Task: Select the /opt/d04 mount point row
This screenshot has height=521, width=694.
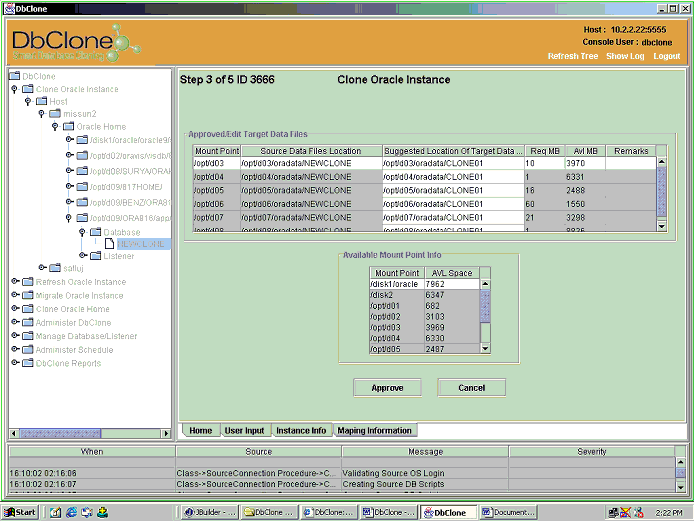Action: point(425,177)
